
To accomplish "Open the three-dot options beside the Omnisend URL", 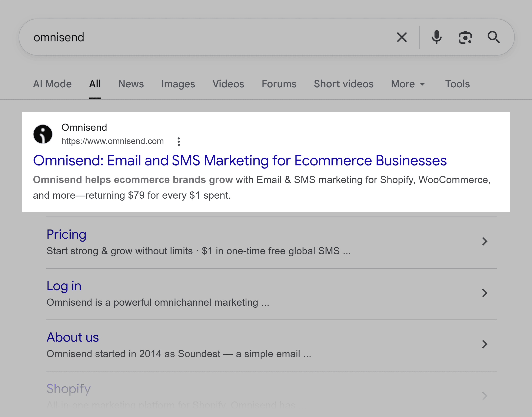I will pos(179,141).
